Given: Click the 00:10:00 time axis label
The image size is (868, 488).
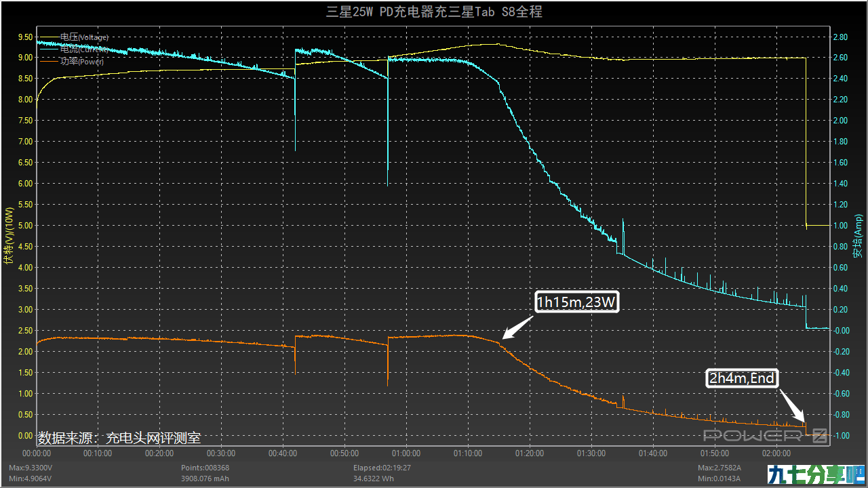Looking at the screenshot, I should [x=98, y=453].
